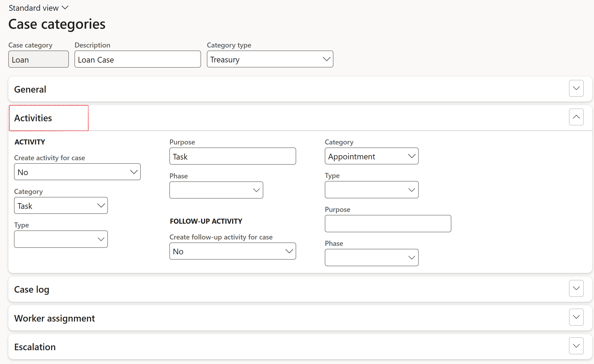
Task: Click the Activities section header
Action: [33, 118]
